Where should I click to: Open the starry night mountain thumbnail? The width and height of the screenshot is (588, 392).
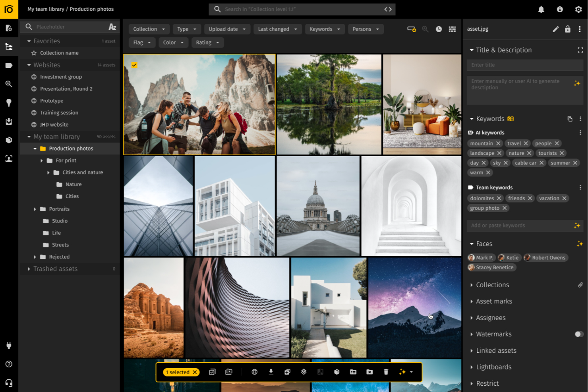click(415, 308)
